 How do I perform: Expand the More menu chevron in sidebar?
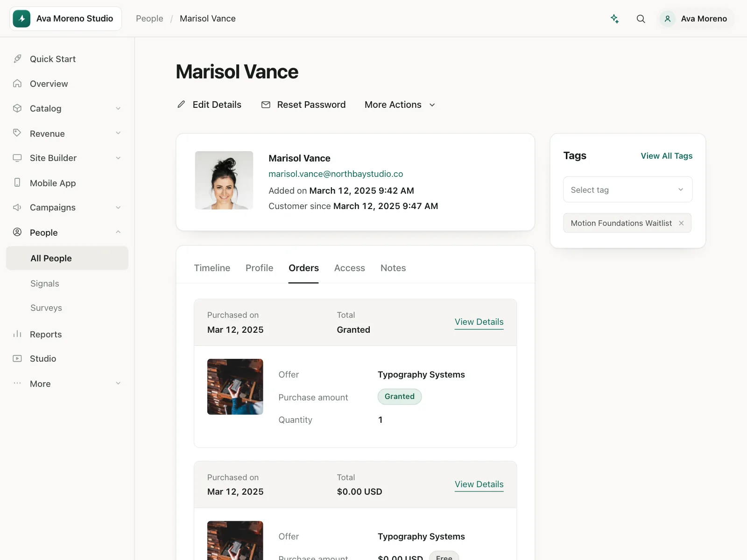[x=118, y=383]
